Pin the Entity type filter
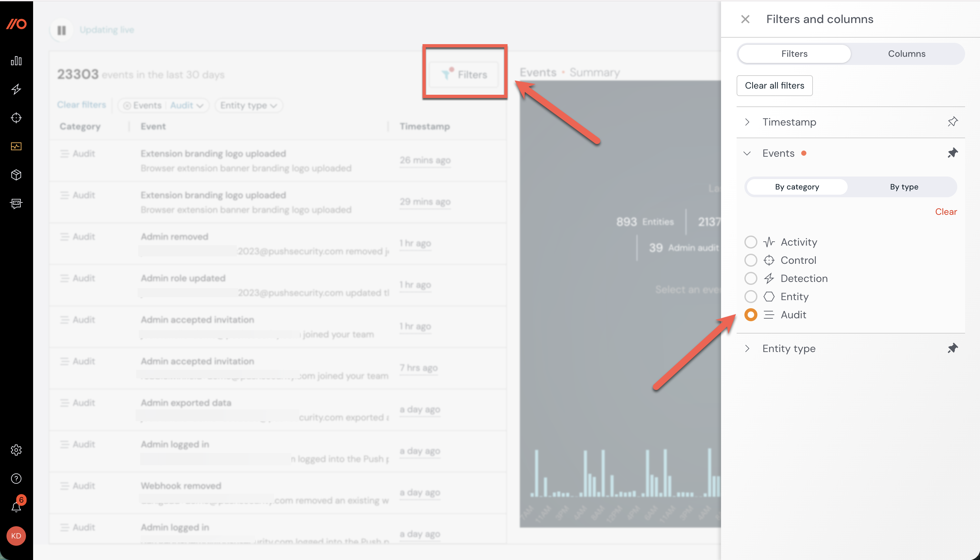The height and width of the screenshot is (560, 980). (x=953, y=348)
